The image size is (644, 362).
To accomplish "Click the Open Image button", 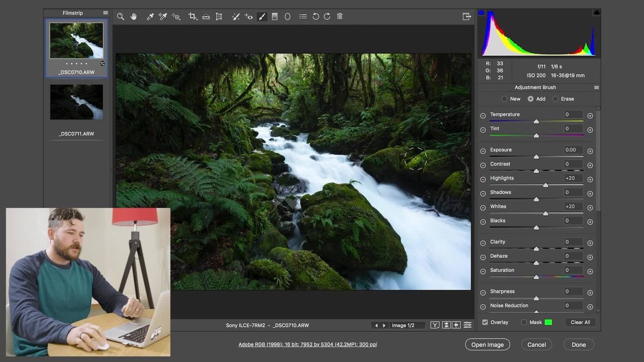I will pyautogui.click(x=487, y=344).
